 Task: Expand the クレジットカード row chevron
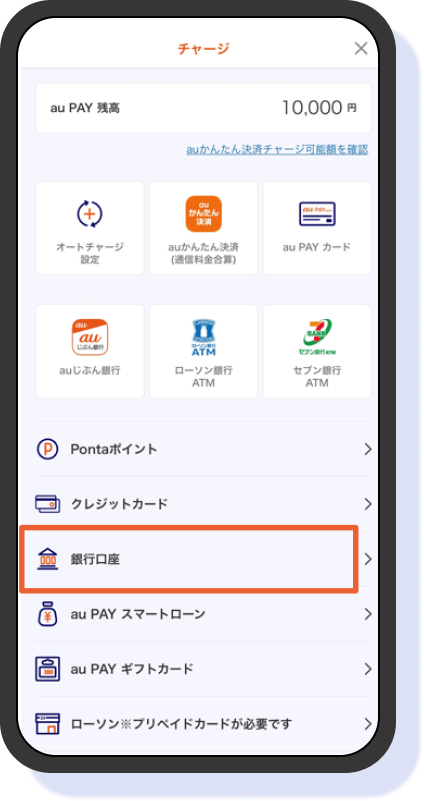click(x=368, y=504)
